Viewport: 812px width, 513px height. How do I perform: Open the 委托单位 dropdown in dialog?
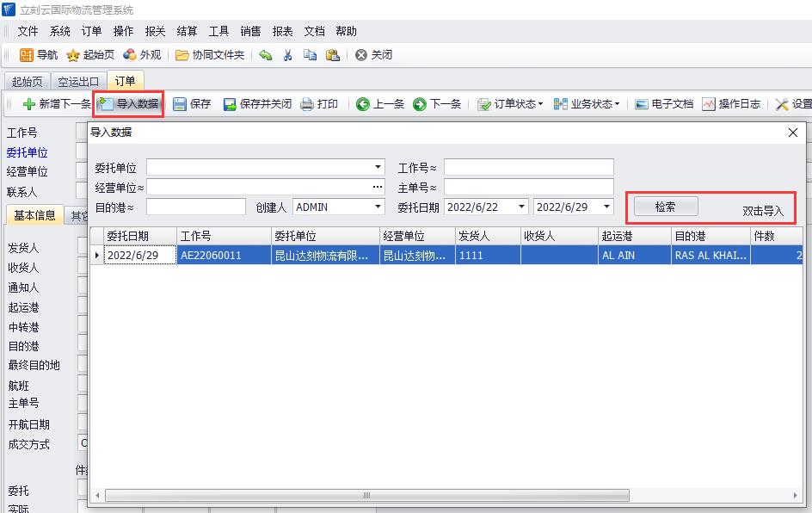(x=378, y=167)
